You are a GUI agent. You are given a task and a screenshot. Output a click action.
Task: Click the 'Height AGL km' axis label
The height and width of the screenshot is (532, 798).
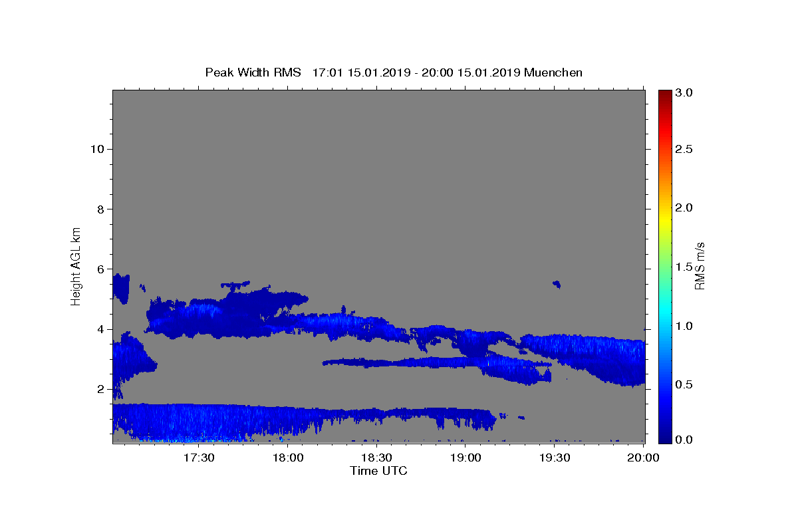pos(76,265)
